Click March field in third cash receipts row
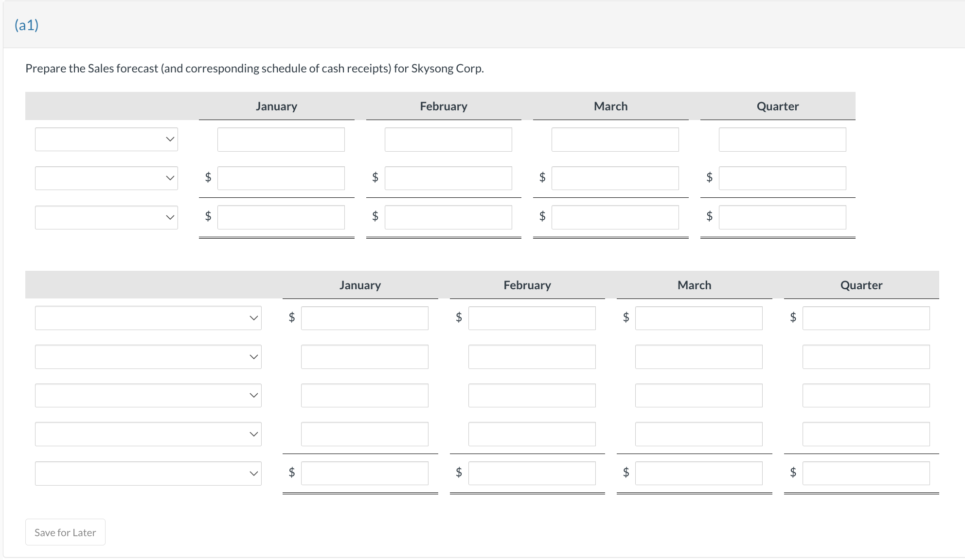This screenshot has width=965, height=560. pos(698,395)
